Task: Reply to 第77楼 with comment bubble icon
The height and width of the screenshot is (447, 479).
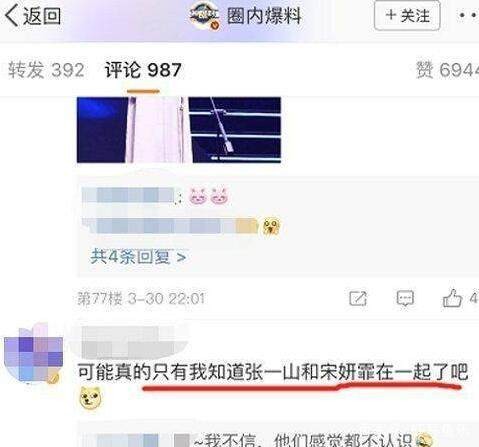Action: click(405, 298)
